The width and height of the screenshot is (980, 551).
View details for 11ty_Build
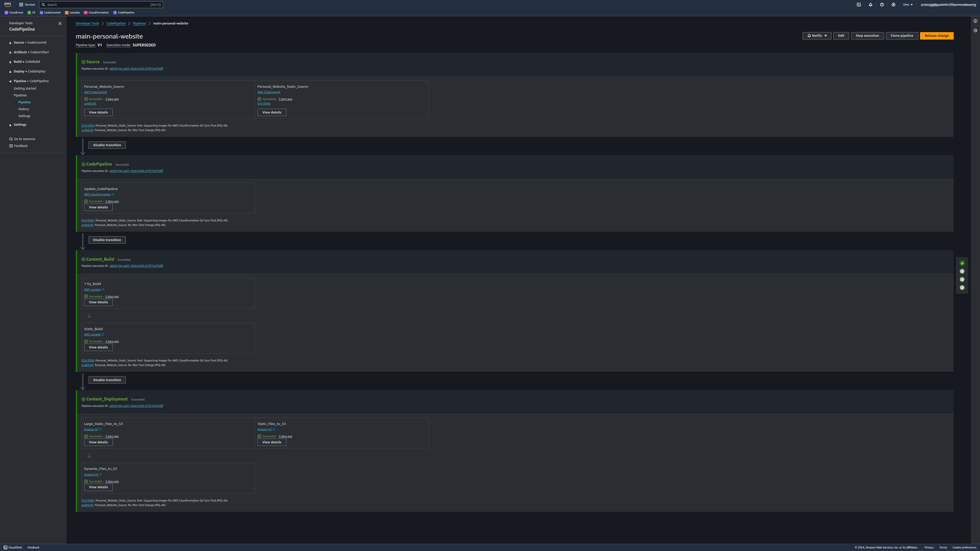coord(98,302)
